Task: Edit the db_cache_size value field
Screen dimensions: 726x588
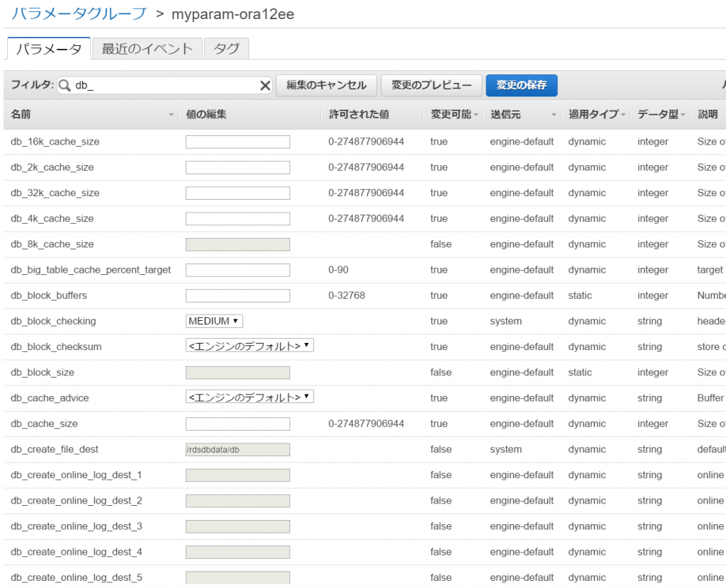Action: (x=238, y=424)
